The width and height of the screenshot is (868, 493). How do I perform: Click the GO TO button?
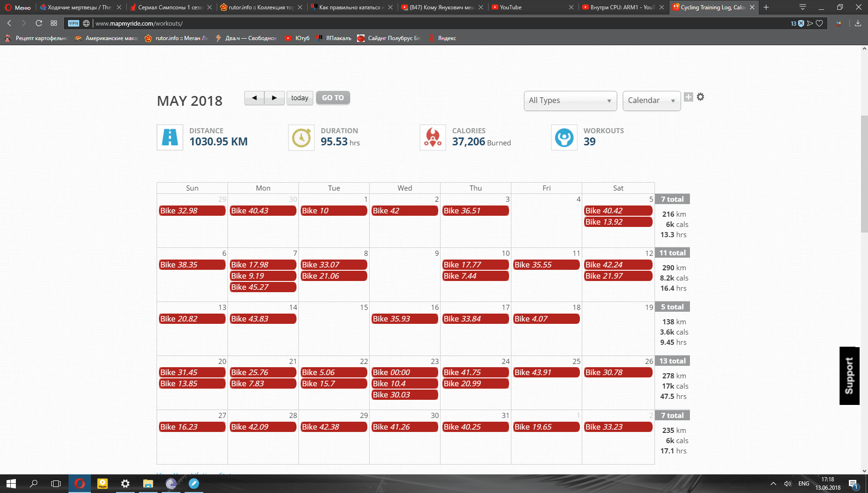333,98
